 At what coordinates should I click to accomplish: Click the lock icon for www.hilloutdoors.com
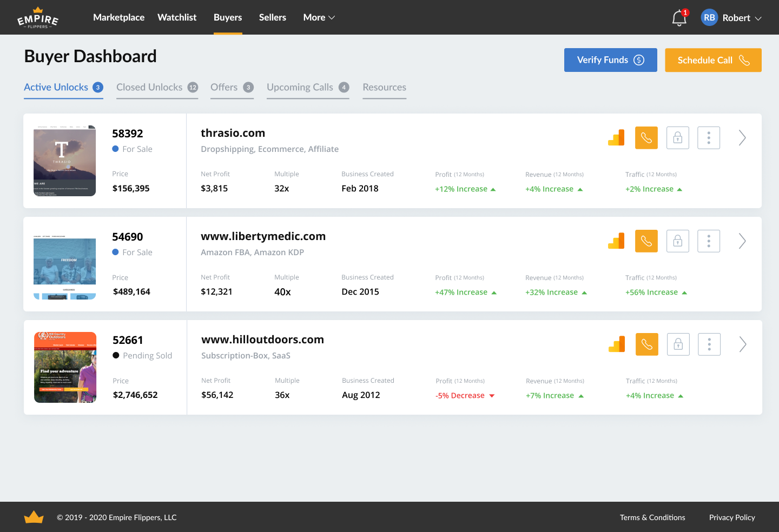point(678,344)
